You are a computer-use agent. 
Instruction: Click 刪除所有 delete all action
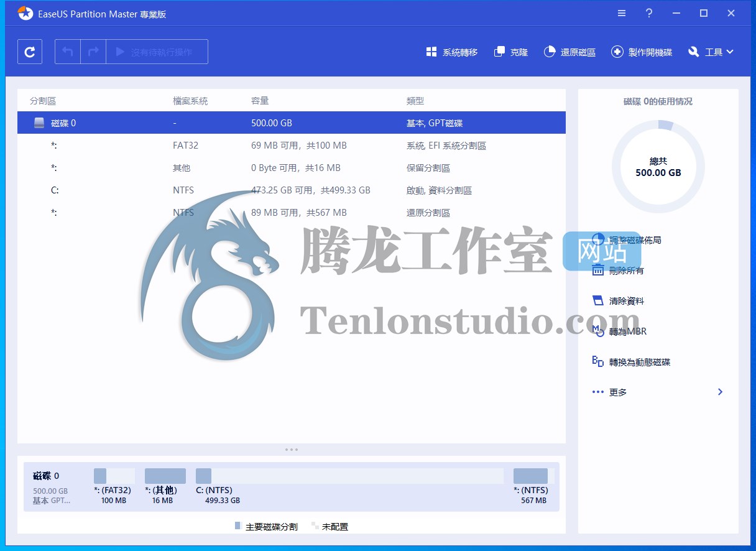click(x=626, y=271)
